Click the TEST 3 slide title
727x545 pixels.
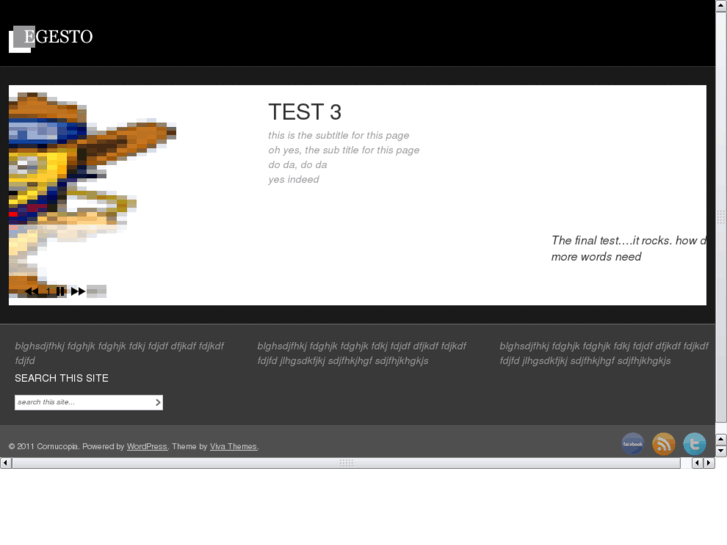[305, 112]
